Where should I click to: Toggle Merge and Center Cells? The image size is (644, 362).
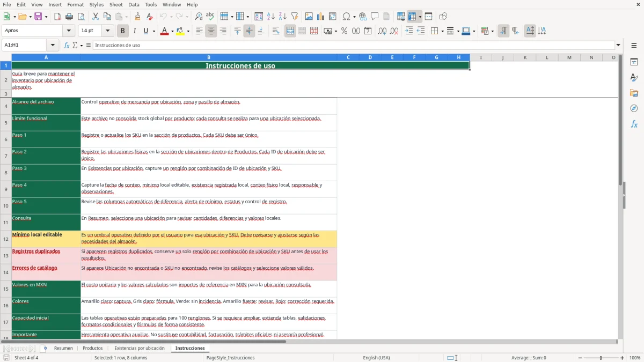coord(290,31)
